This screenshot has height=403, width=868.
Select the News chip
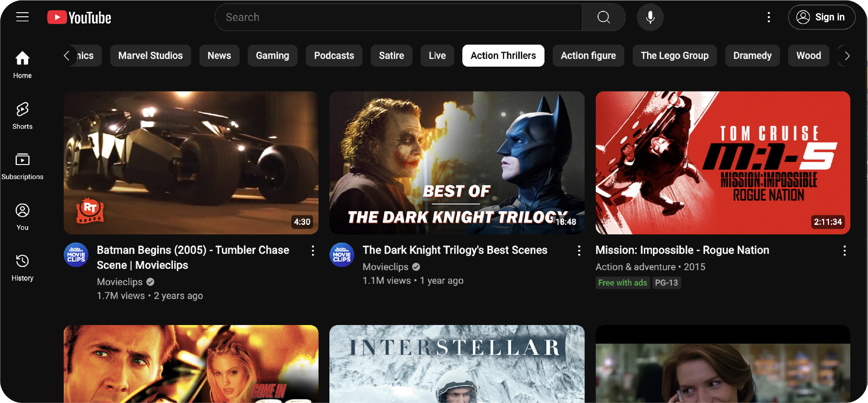coord(219,56)
